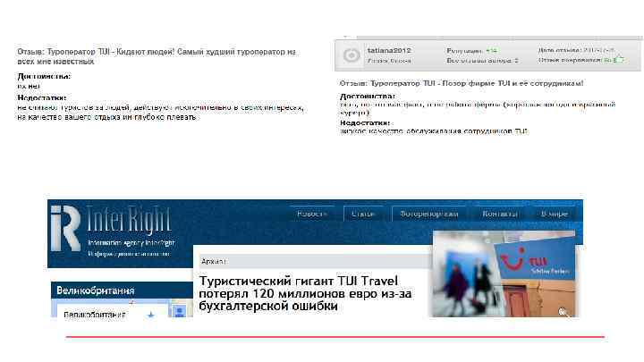Open the Статьи tab
This screenshot has width=644, height=362.
point(363,214)
